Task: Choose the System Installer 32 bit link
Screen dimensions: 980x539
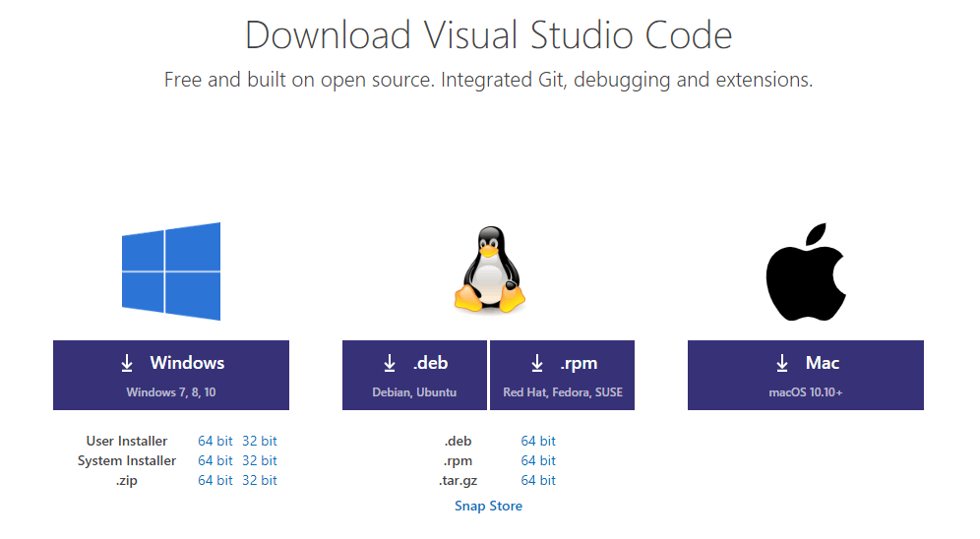Action: (x=260, y=460)
